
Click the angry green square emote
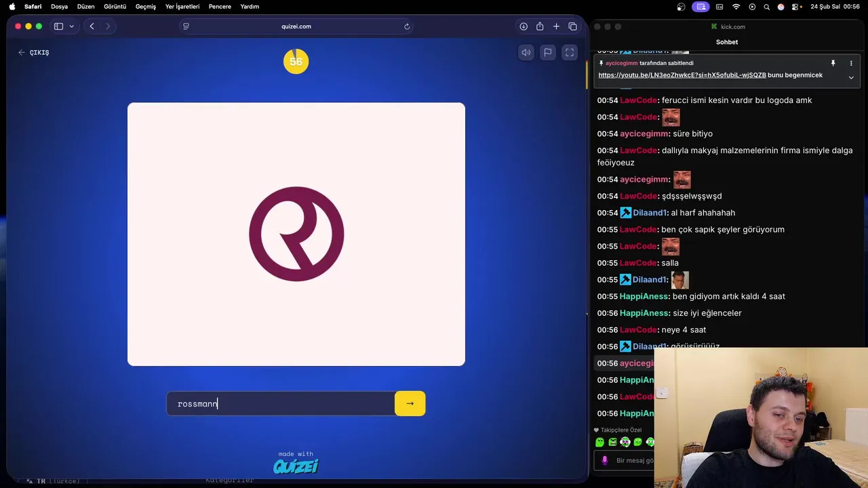612,442
